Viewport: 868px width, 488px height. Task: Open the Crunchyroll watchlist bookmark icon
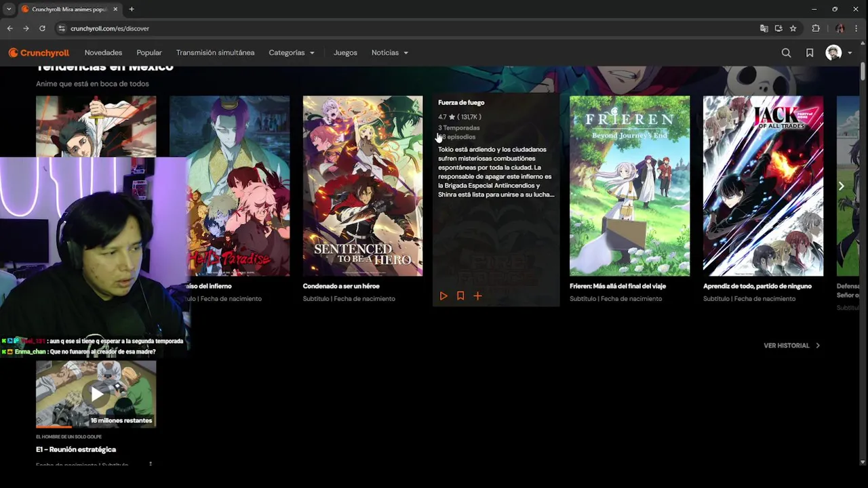(x=810, y=53)
